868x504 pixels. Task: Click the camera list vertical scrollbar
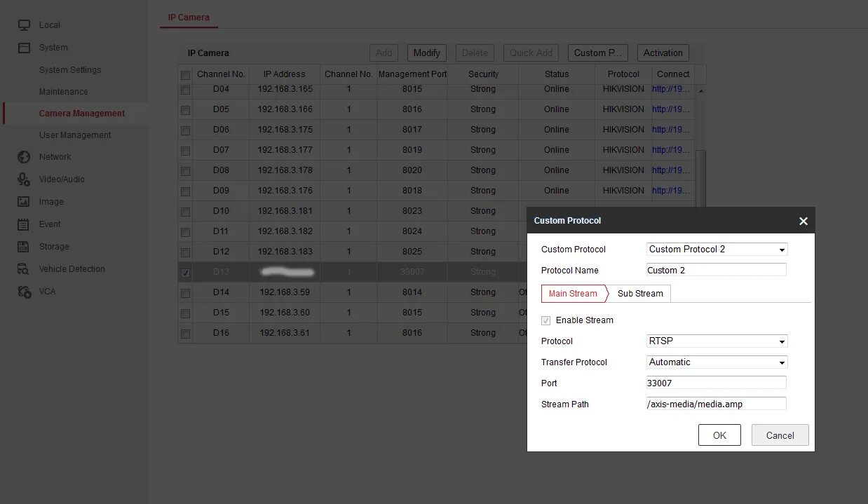(701, 179)
